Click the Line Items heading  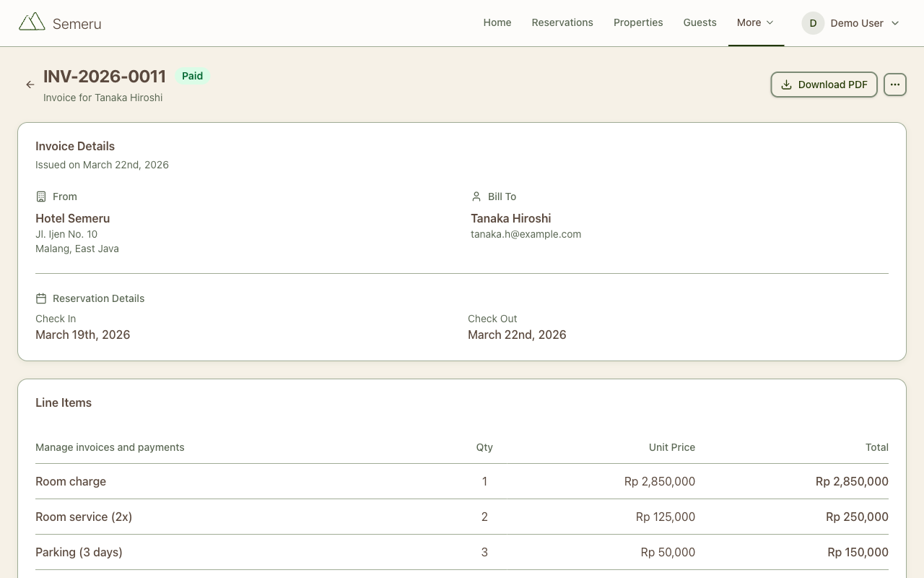click(x=64, y=402)
